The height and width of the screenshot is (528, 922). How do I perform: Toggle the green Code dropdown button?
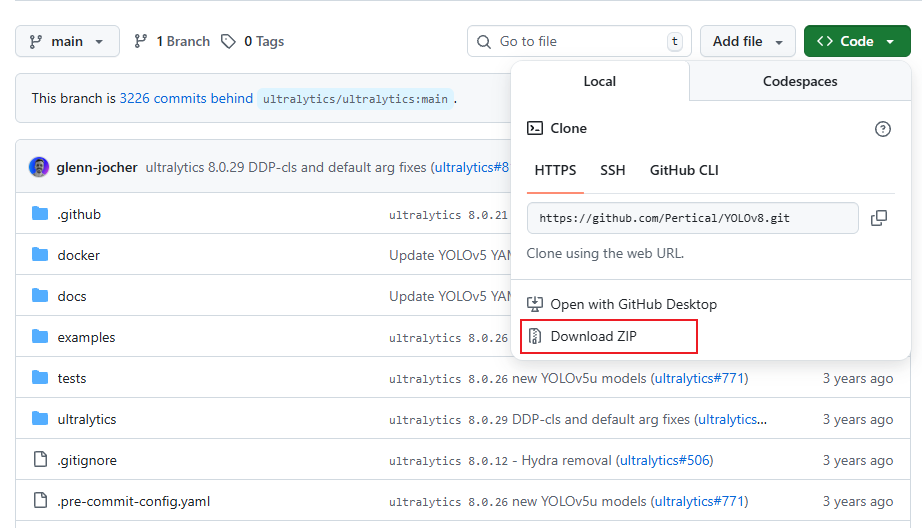857,41
